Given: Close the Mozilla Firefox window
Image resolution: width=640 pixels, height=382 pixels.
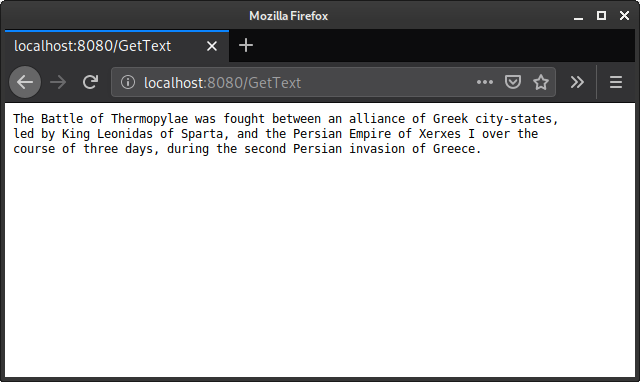Looking at the screenshot, I should click(624, 16).
